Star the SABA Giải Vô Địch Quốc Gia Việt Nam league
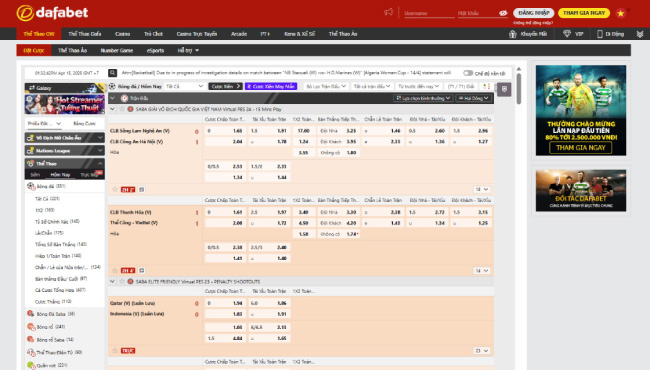650x370 pixels. click(x=122, y=109)
